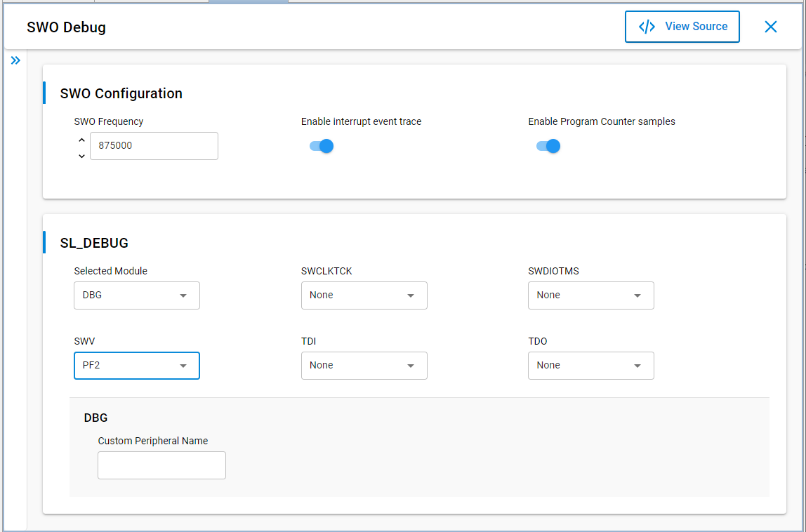This screenshot has height=532, width=806.
Task: Open the SWV dropdown showing PF2
Action: pyautogui.click(x=136, y=366)
